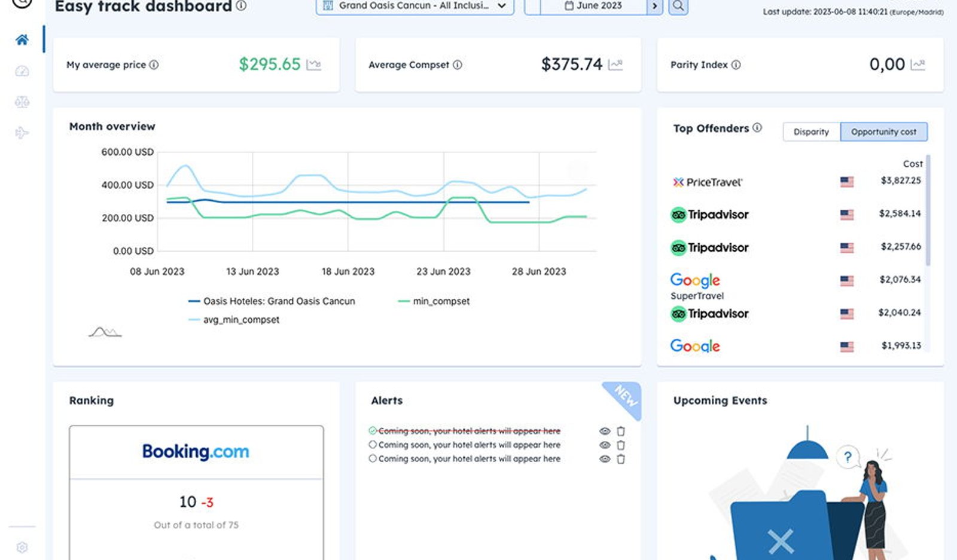Toggle visibility eye of third alert
The image size is (957, 560).
pos(605,459)
